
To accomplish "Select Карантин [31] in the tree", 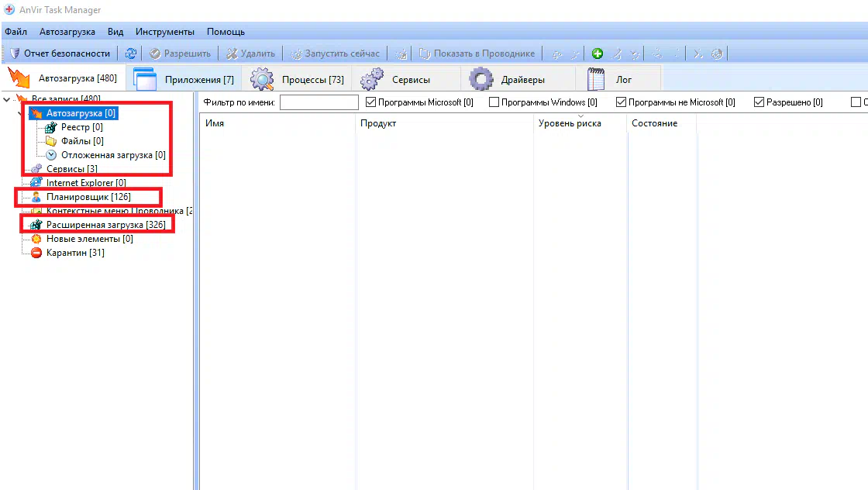I will pos(74,253).
